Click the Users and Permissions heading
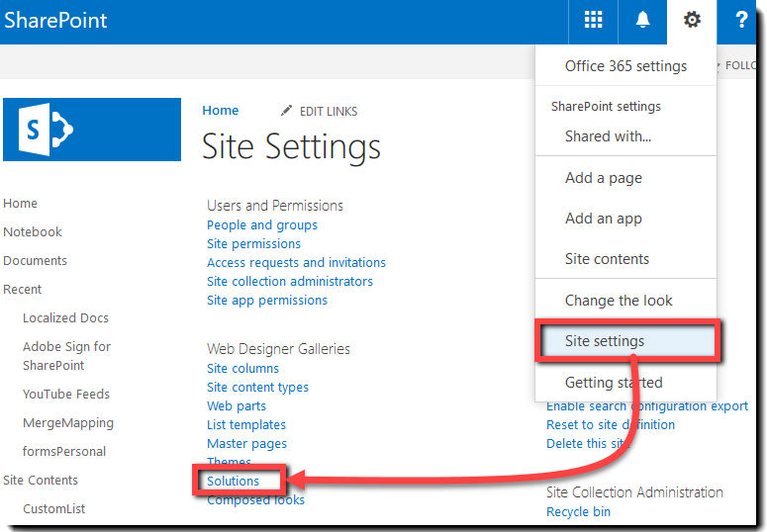 275,206
